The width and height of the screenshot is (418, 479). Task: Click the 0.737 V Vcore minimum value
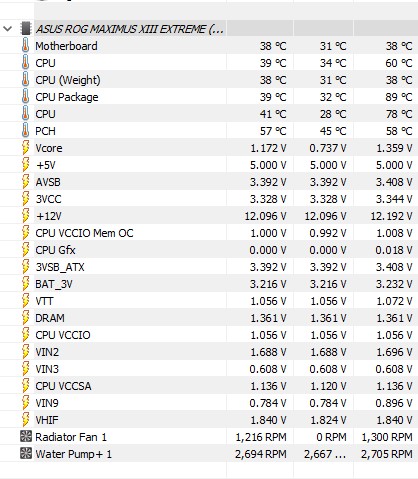click(x=328, y=148)
